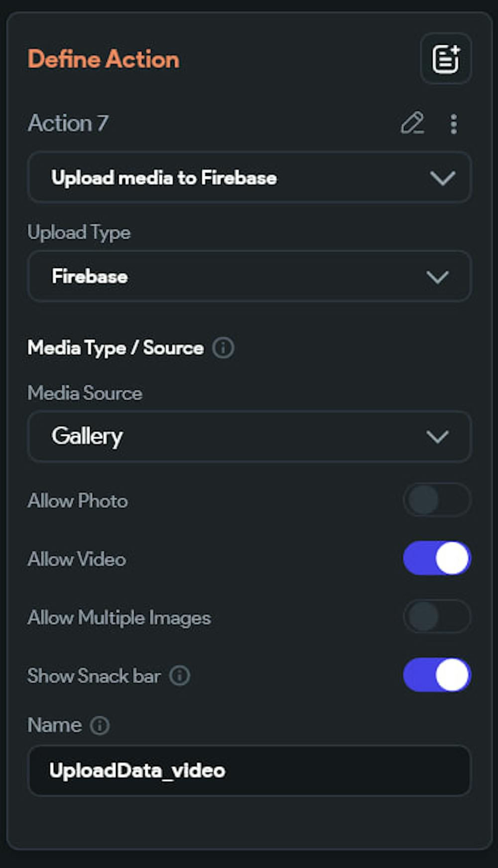Click the pencil icon to rename Action 7

(x=412, y=124)
